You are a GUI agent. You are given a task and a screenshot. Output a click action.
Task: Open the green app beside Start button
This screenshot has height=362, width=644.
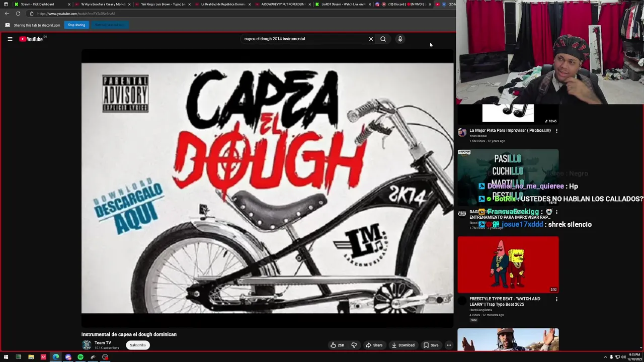(18, 357)
